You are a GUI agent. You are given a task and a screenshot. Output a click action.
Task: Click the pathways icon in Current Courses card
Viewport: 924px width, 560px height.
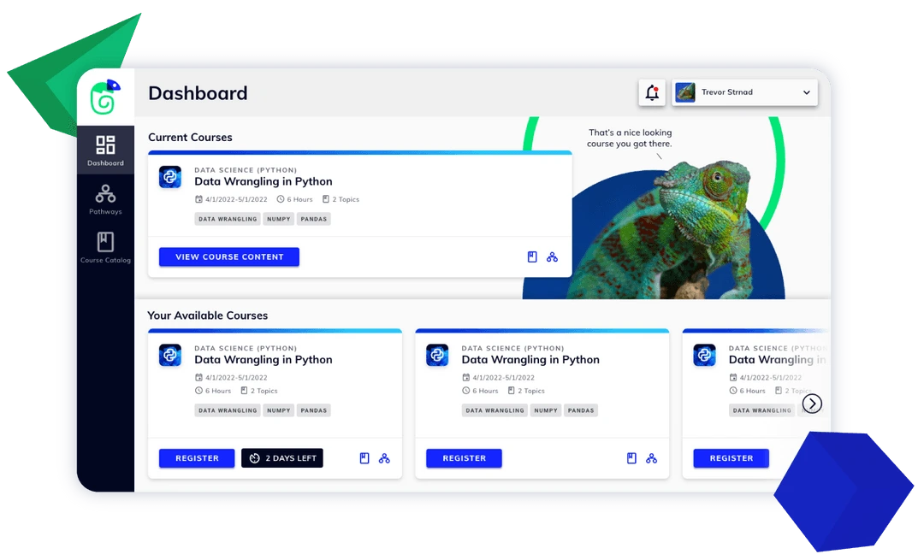[552, 256]
